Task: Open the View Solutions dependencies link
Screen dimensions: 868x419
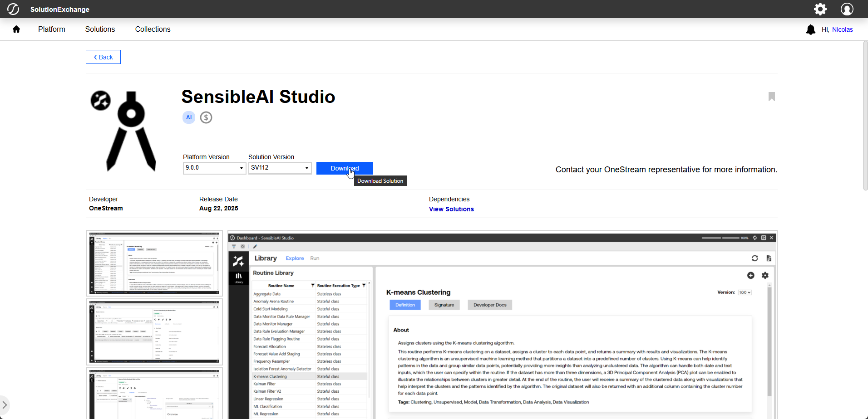Action: click(451, 209)
